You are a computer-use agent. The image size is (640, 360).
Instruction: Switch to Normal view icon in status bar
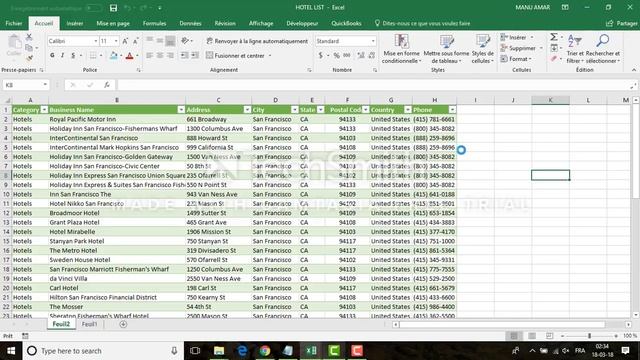[x=514, y=336]
